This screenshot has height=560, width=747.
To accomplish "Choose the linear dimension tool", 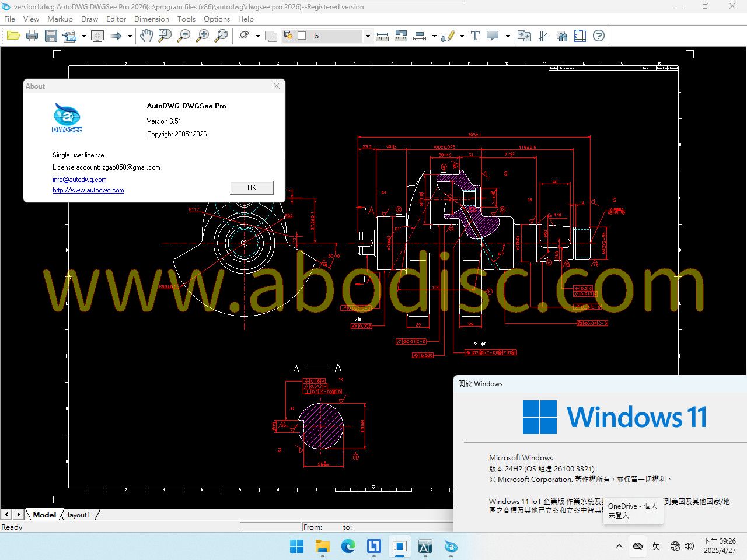I will click(x=420, y=36).
